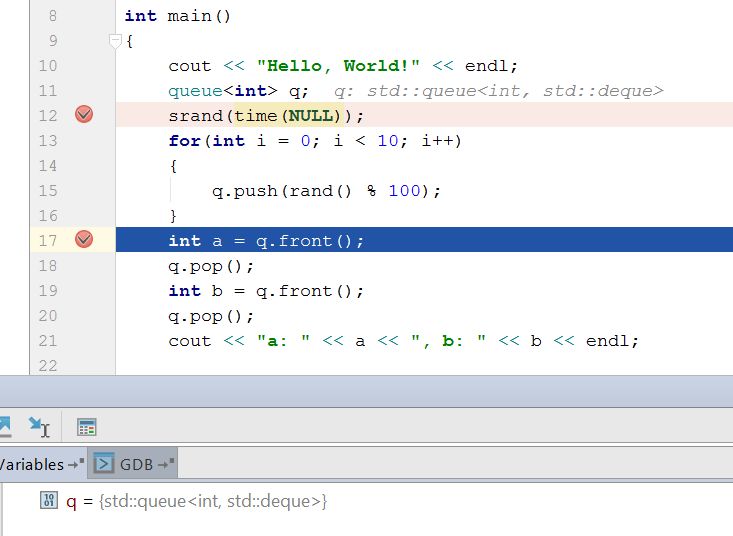Image resolution: width=733 pixels, height=536 pixels.
Task: Click line number 8 in gutter
Action: (53, 16)
